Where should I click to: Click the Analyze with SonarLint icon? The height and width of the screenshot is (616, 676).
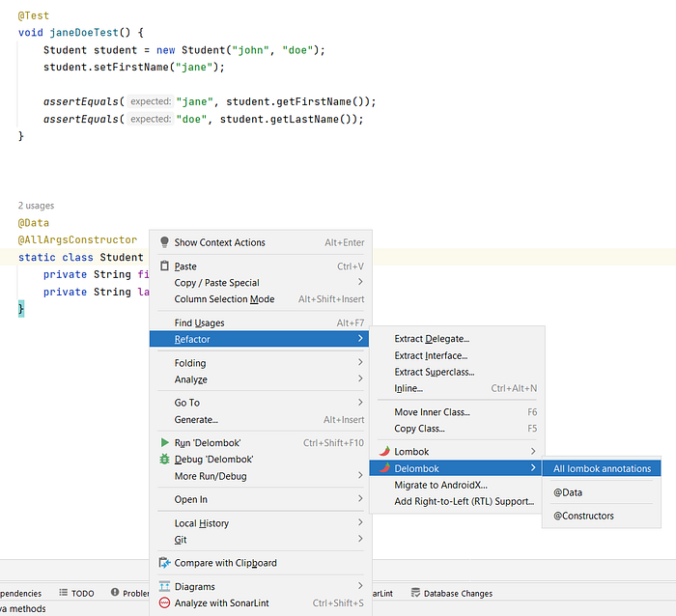pos(164,602)
